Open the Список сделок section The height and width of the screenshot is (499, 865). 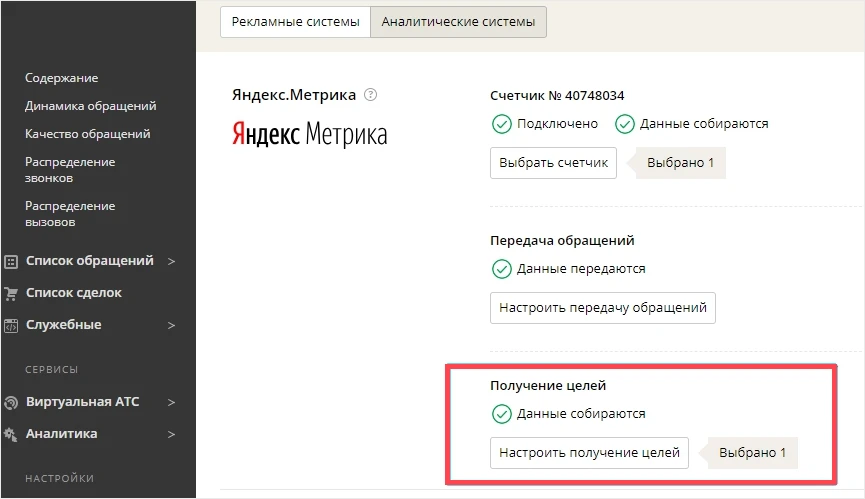73,293
